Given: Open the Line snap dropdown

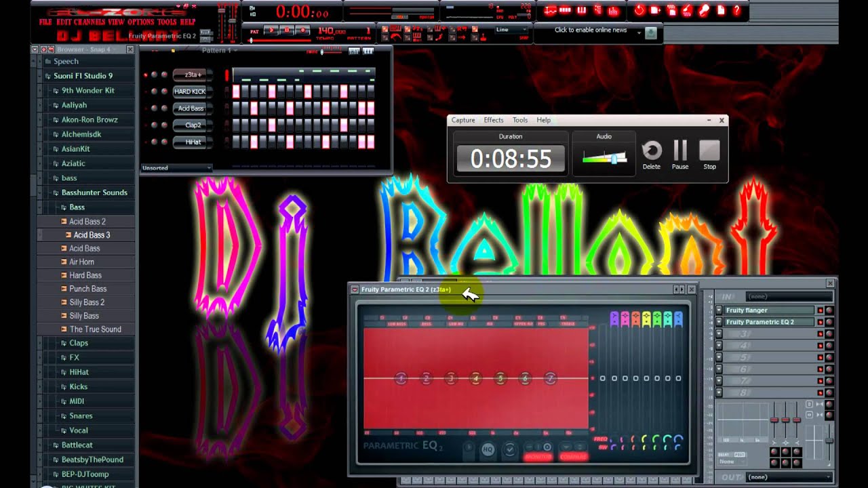Looking at the screenshot, I should (511, 30).
